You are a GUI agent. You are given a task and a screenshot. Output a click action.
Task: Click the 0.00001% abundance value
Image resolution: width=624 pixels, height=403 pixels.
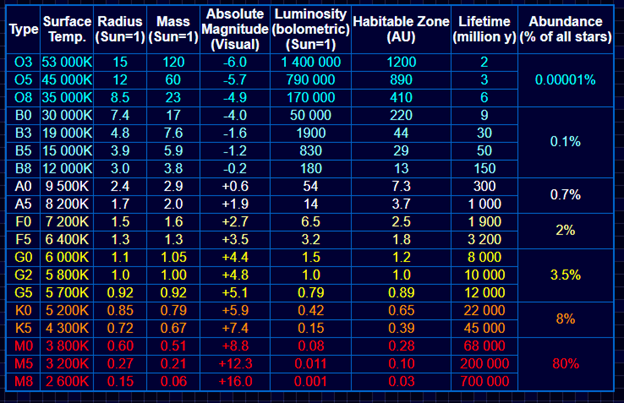tap(566, 80)
